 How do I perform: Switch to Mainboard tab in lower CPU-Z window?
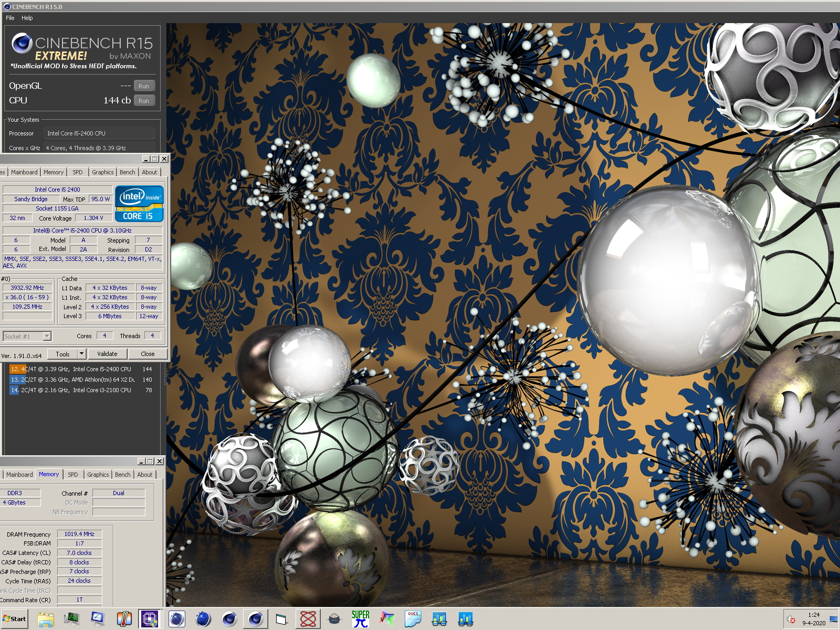19,475
